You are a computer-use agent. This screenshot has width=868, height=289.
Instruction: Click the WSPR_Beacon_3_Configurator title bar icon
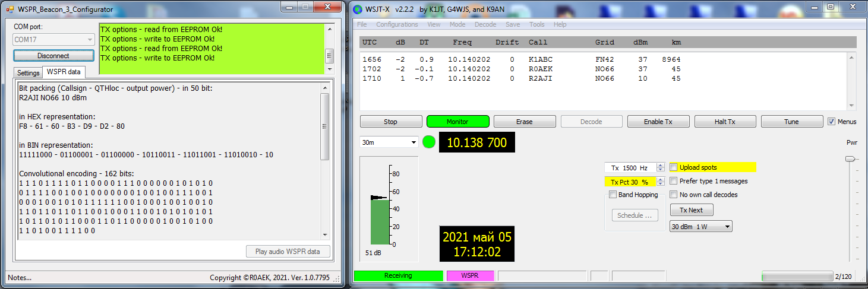10,9
